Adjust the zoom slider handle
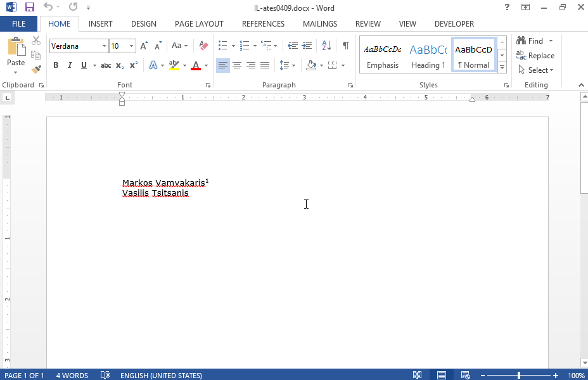This screenshot has width=588, height=380. tap(519, 375)
